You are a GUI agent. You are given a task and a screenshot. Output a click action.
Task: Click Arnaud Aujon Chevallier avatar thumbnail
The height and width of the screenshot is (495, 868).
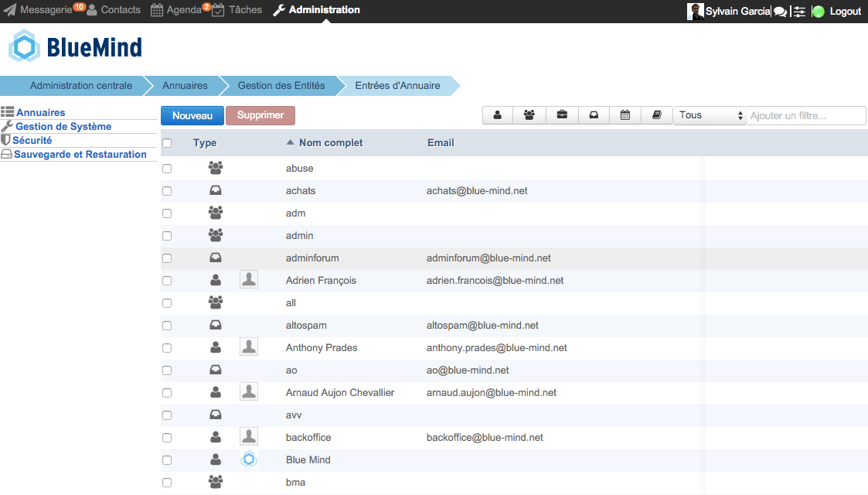coord(249,392)
